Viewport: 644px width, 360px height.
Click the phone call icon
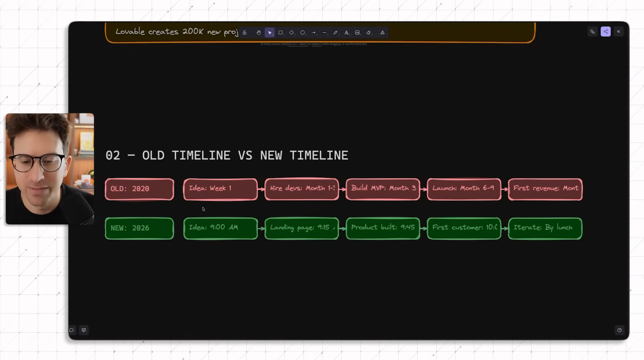592,32
